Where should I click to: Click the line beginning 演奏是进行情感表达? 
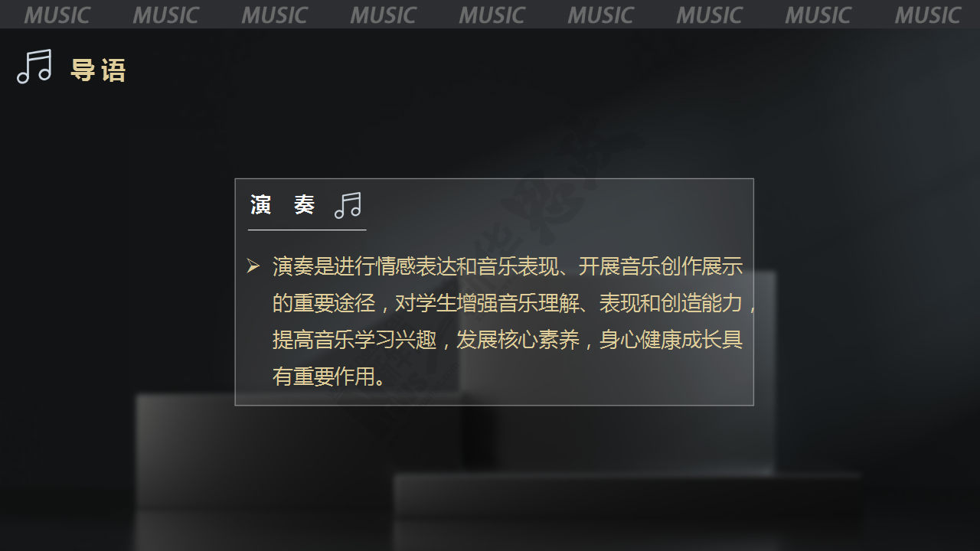pos(508,266)
